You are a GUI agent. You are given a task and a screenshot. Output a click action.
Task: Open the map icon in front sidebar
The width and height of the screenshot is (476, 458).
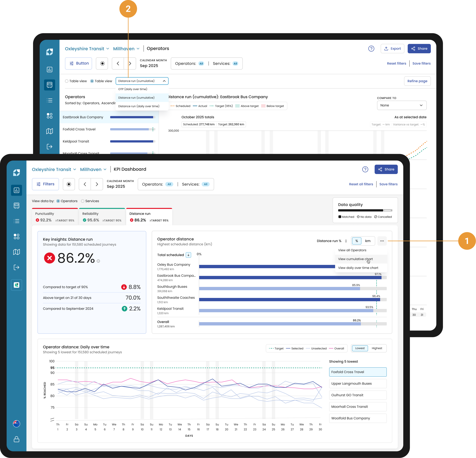coord(17,252)
